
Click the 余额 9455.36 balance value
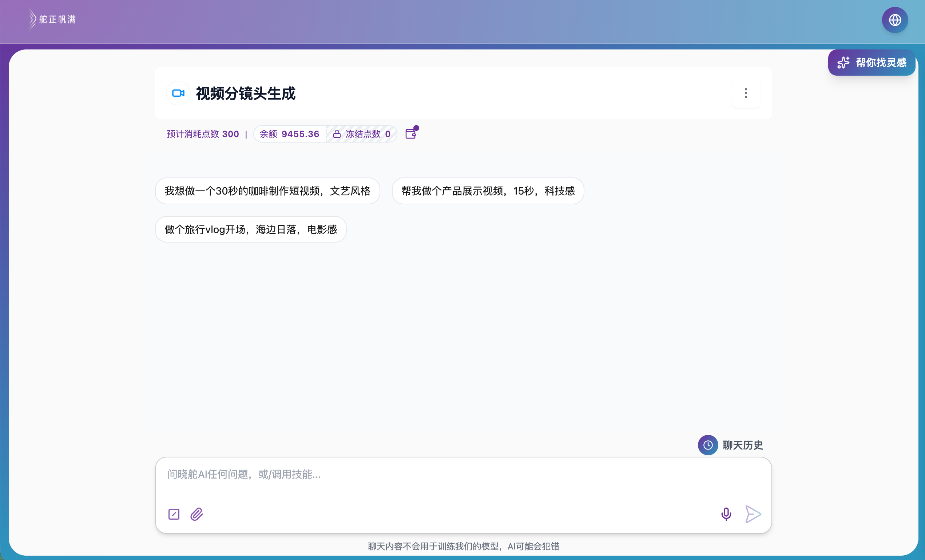pos(289,134)
